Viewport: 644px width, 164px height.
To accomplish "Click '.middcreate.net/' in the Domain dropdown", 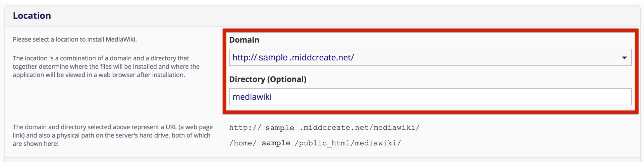I will coord(322,58).
